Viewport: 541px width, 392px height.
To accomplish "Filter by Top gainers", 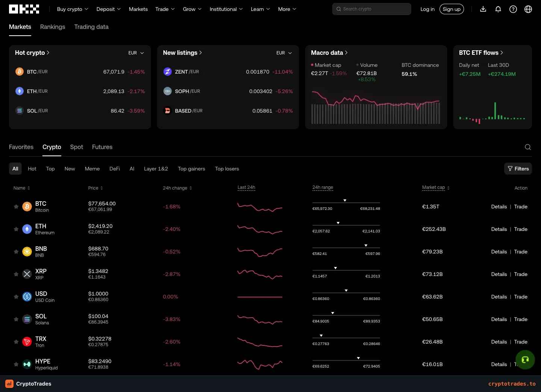I will pyautogui.click(x=192, y=169).
